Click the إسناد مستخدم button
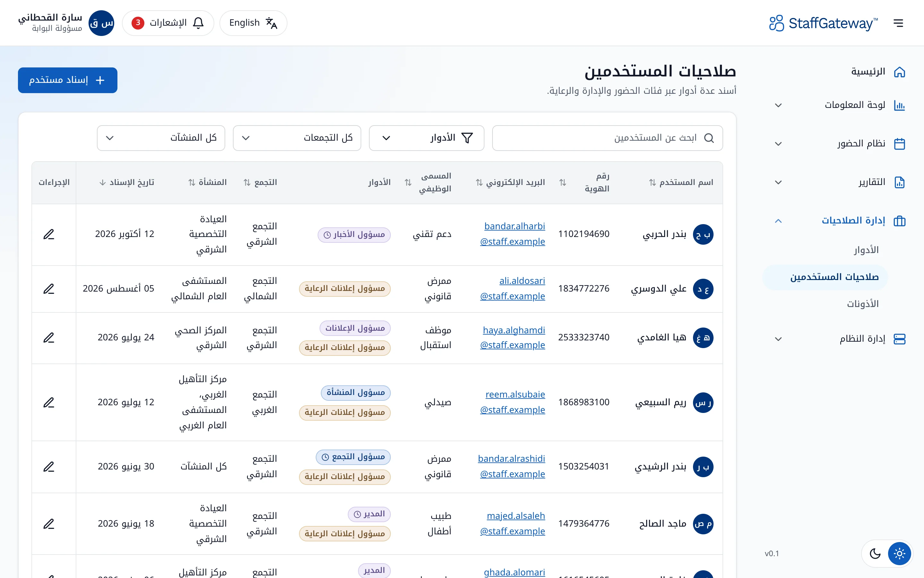This screenshot has width=924, height=578. click(x=68, y=80)
